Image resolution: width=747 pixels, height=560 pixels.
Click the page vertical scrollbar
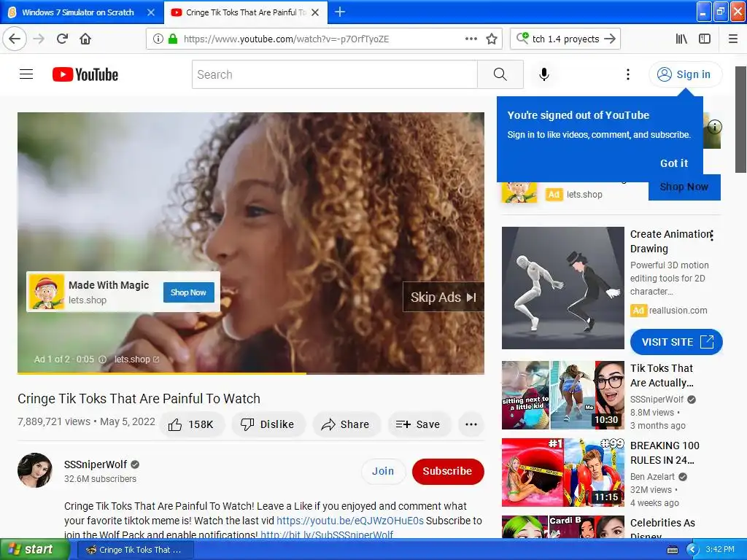point(740,119)
